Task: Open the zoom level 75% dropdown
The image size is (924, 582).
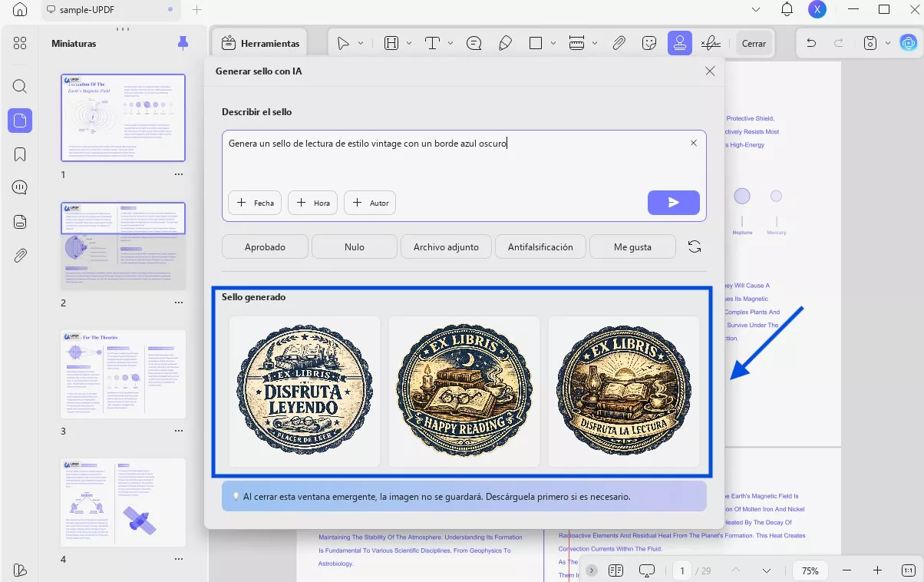Action: point(810,570)
